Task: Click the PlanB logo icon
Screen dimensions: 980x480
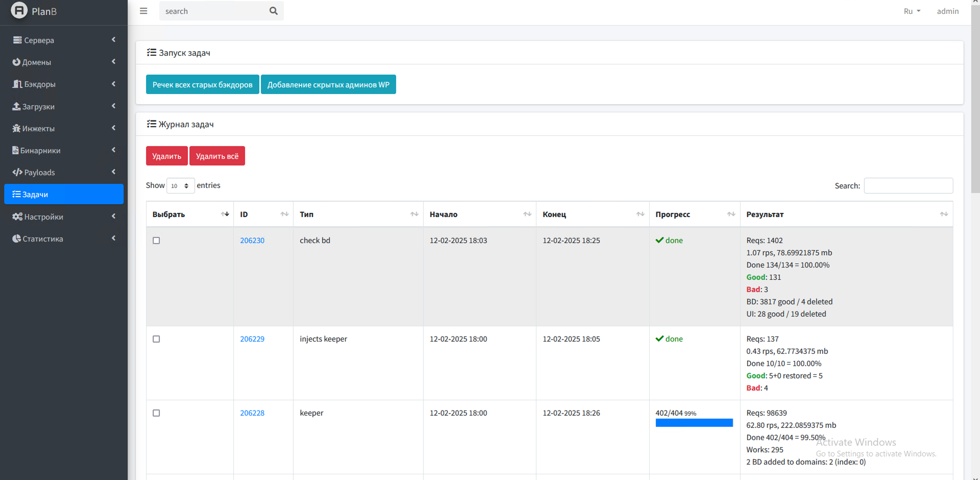Action: pos(19,10)
